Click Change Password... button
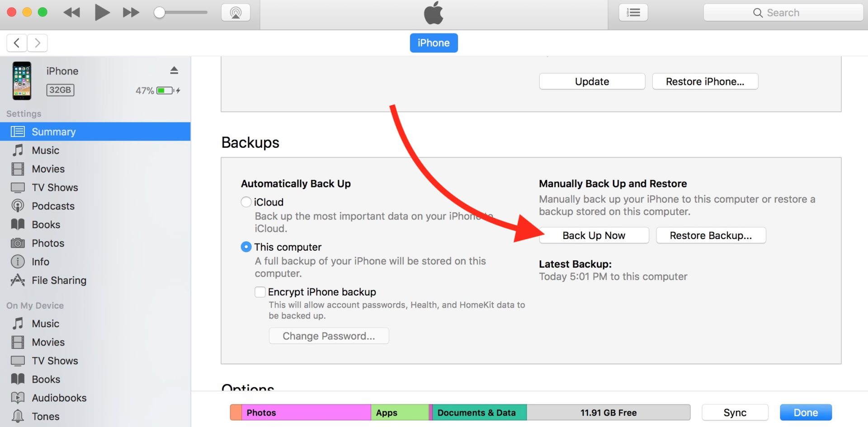This screenshot has width=868, height=427. (x=329, y=336)
